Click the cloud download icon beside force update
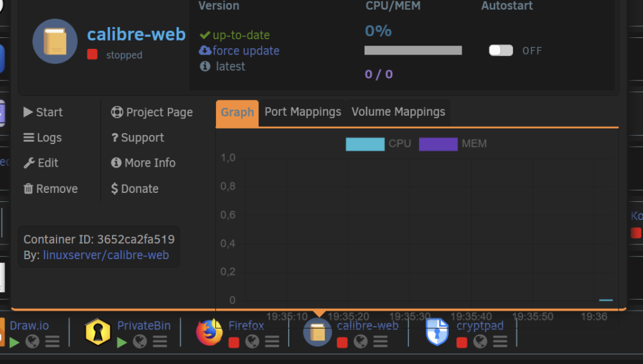 205,50
